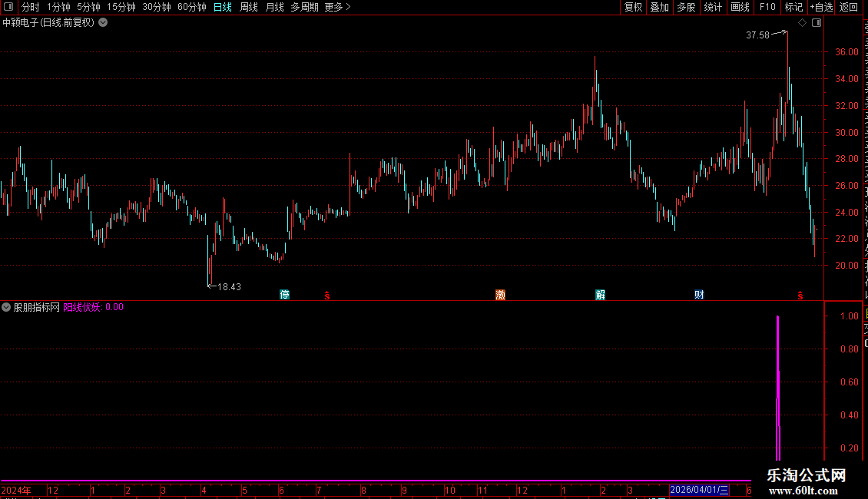Expand the 股朋指标网 indicator dropdown
Screen dimensions: 868x499
tap(6, 307)
